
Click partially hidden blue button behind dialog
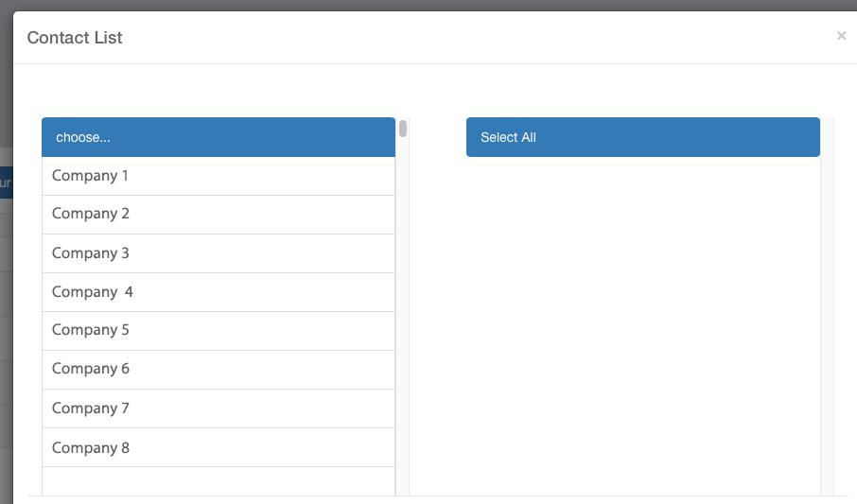[x=6, y=182]
